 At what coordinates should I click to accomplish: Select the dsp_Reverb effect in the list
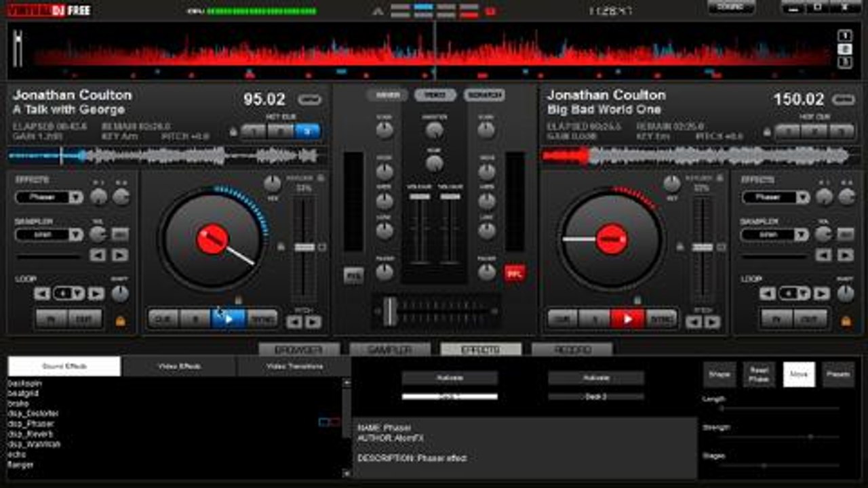pyautogui.click(x=31, y=434)
